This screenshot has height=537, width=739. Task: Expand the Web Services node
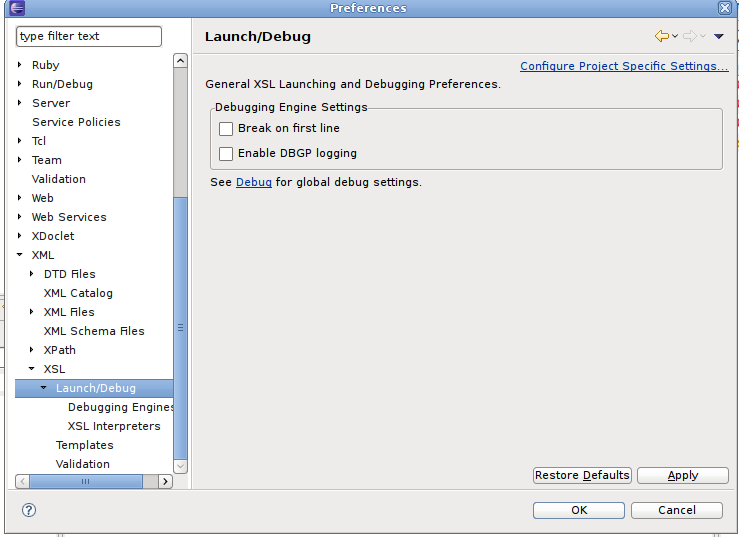pyautogui.click(x=20, y=217)
